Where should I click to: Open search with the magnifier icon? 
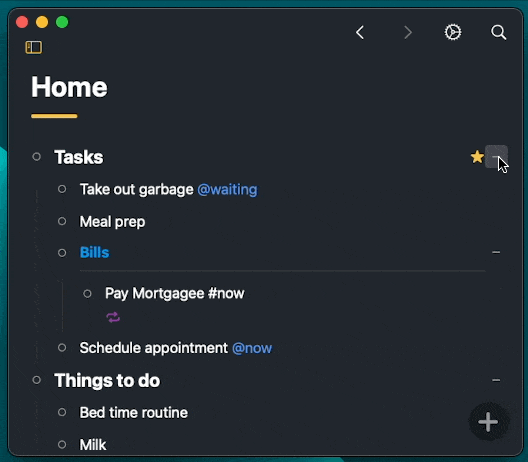coord(499,32)
